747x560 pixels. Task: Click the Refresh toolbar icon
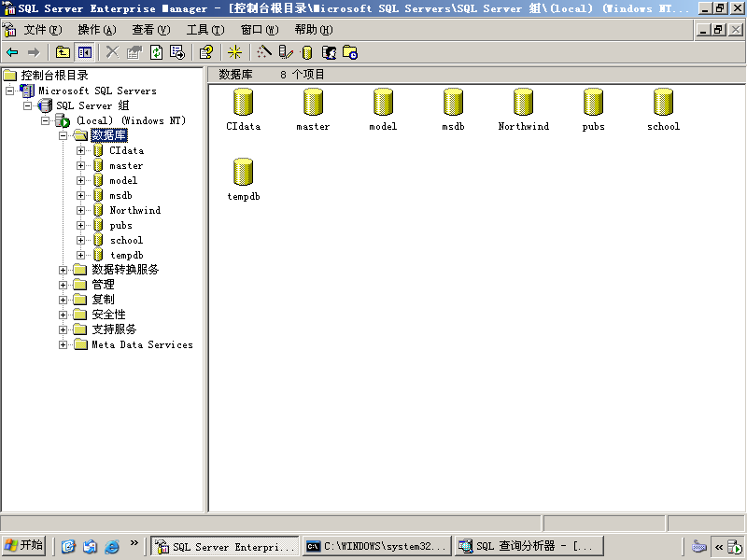tap(156, 52)
